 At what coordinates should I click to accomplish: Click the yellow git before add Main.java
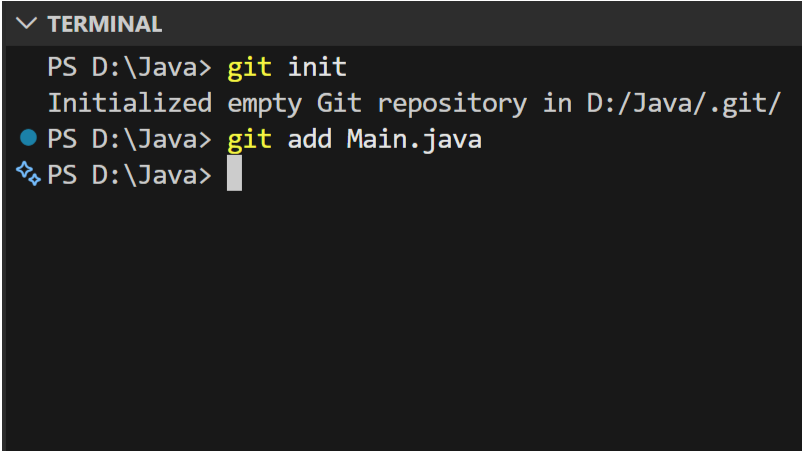coord(249,140)
